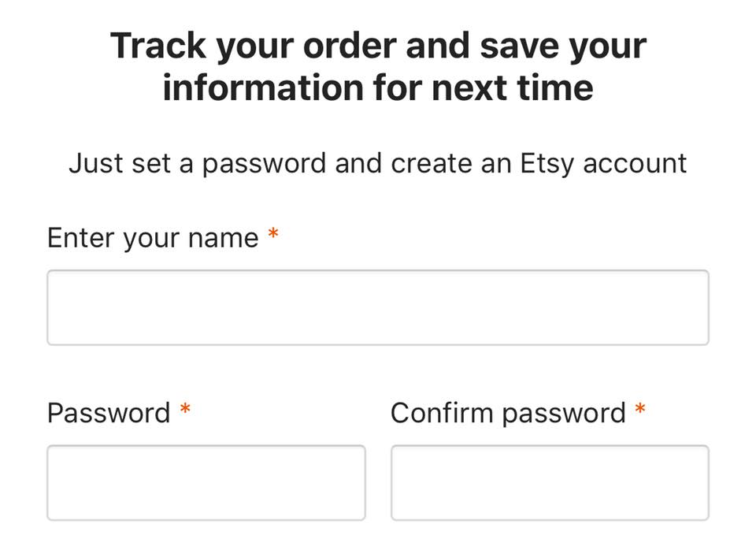Click the word "create" in the subtitle
Image resolution: width=756 pixels, height=550 pixels.
click(x=432, y=164)
